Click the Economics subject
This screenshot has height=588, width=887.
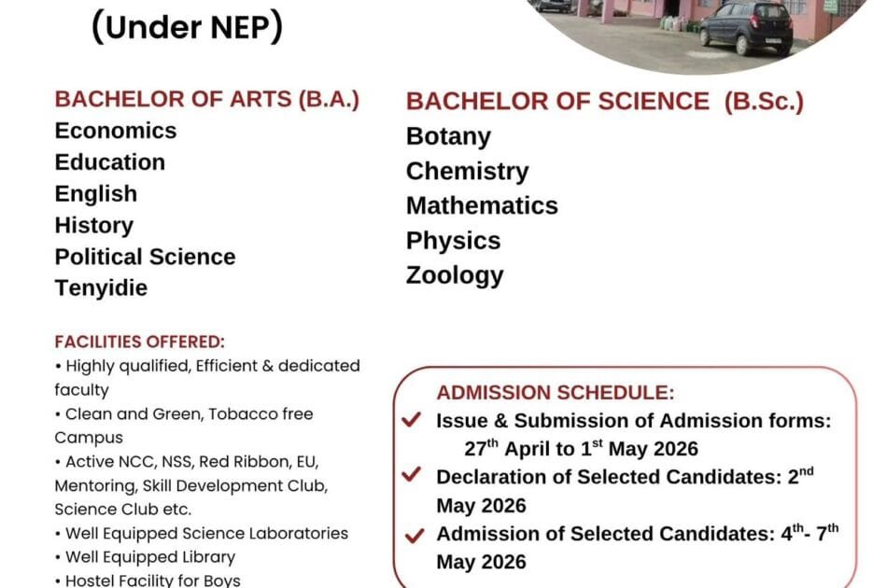pyautogui.click(x=116, y=131)
